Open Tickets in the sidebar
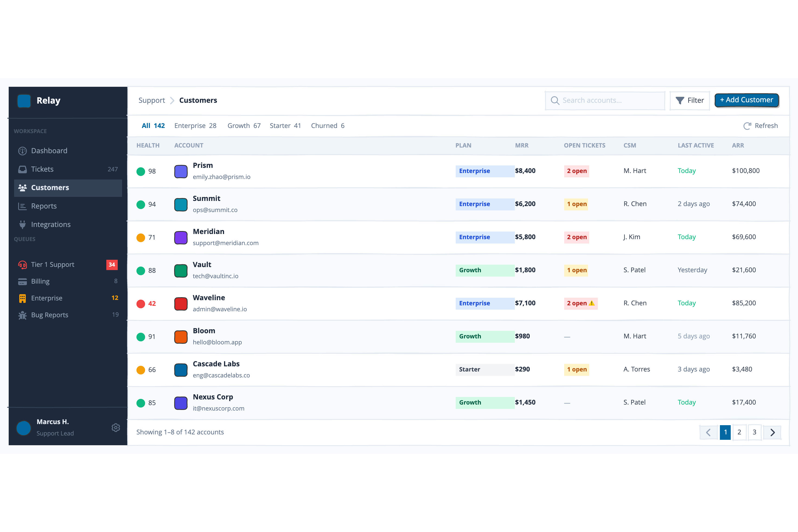The height and width of the screenshot is (532, 798). (68, 169)
